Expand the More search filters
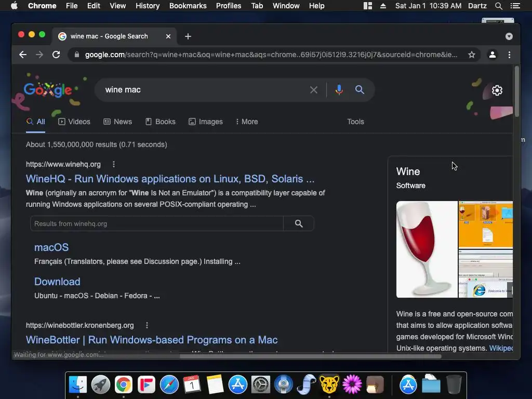Viewport: 532px width, 399px height. coord(247,122)
